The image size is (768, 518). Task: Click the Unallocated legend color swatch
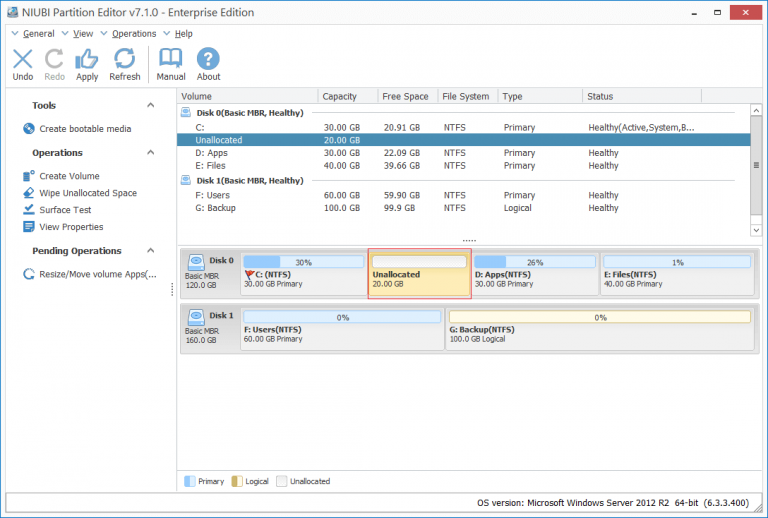coord(282,481)
